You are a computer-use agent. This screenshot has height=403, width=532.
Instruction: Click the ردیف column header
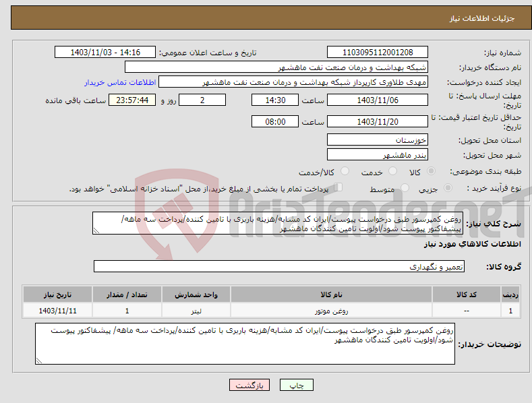(510, 294)
